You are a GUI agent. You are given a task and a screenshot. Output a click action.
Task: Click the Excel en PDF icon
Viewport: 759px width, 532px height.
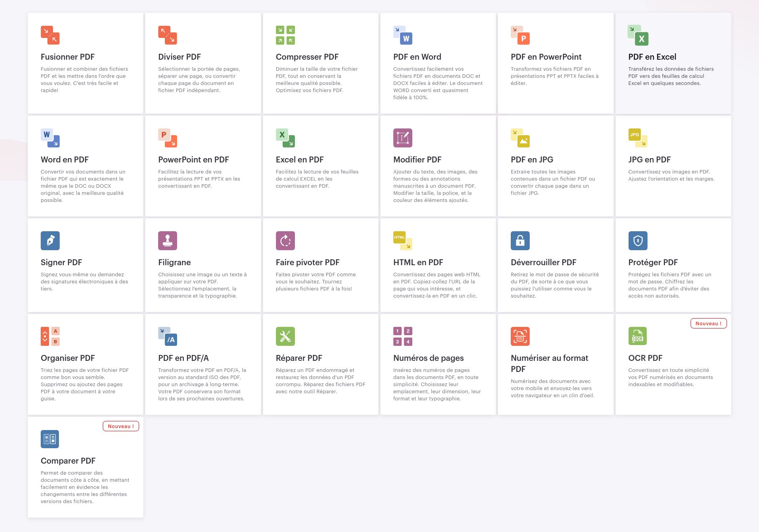click(x=285, y=138)
